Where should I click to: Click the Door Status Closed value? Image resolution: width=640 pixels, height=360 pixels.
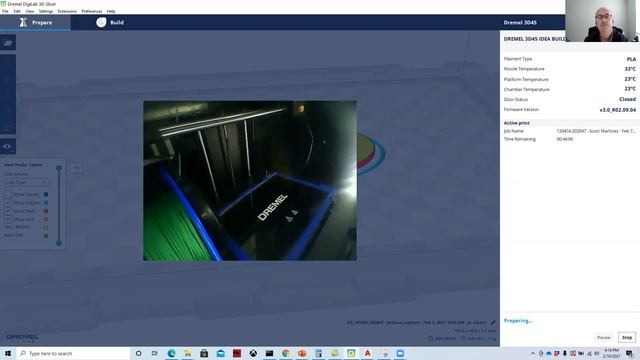point(627,99)
